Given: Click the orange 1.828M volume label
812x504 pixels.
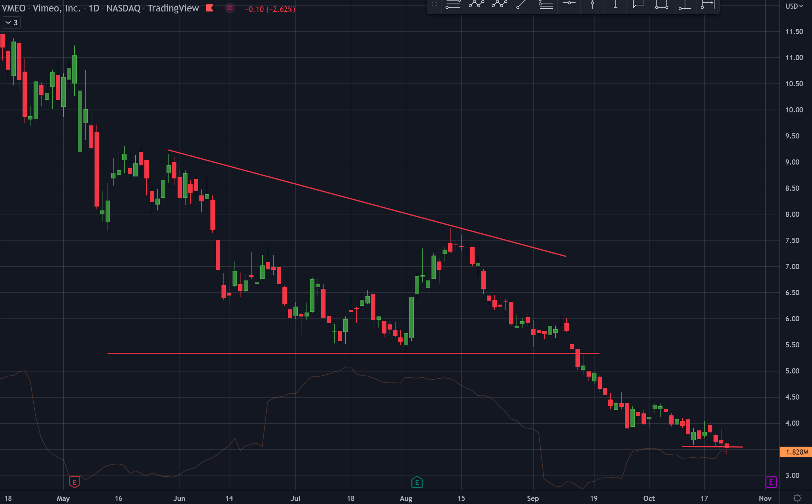Looking at the screenshot, I should (795, 452).
